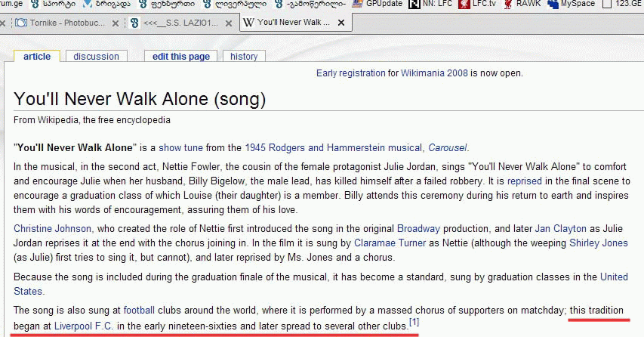This screenshot has height=337, width=644.
Task: Open the GPUpdate bookmark icon
Action: pos(357,4)
